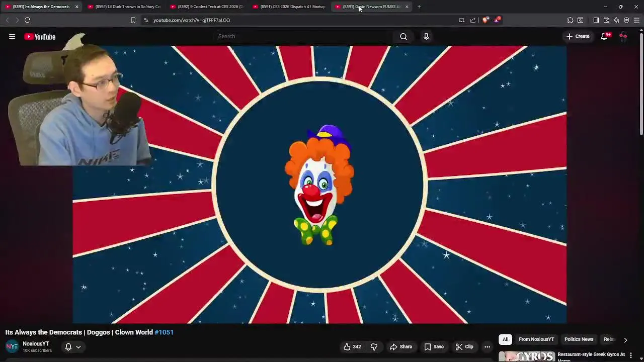Toggle the channel notification bell for NoxiousYT
The image size is (644, 362).
click(x=68, y=347)
